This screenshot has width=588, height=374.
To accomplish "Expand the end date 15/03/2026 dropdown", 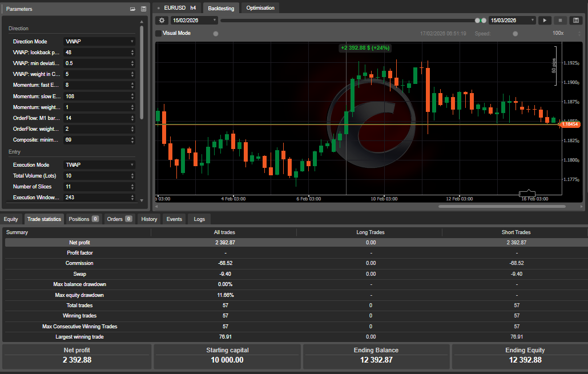I will (534, 20).
